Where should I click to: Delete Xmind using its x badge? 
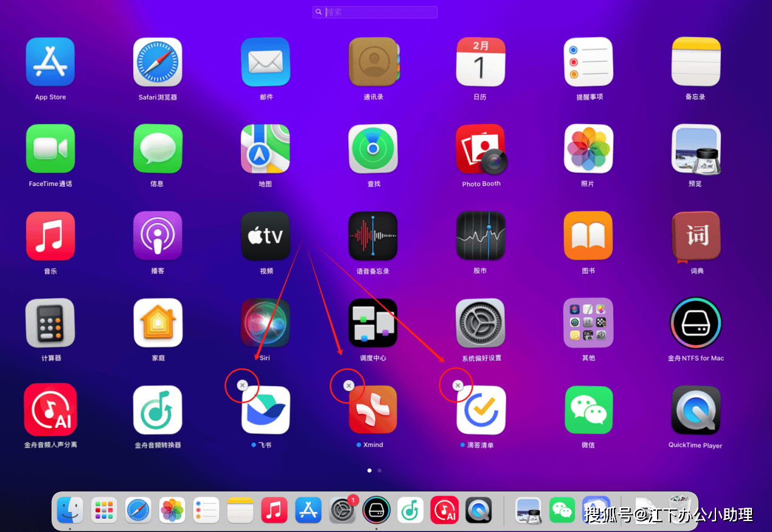pyautogui.click(x=349, y=385)
